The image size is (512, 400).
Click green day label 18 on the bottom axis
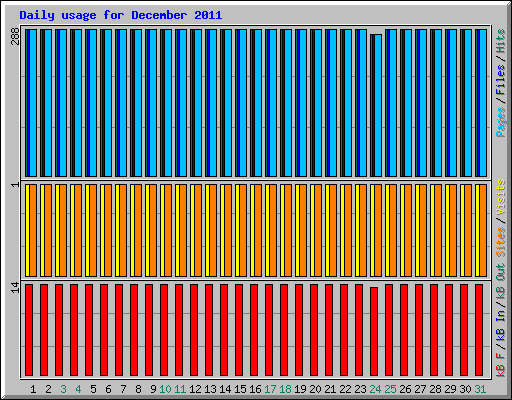coord(285,389)
